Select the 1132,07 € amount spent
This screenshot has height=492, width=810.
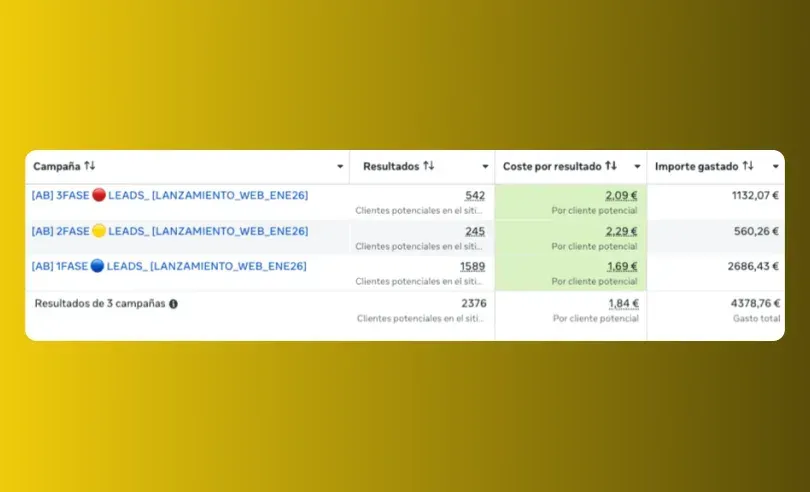tap(755, 195)
